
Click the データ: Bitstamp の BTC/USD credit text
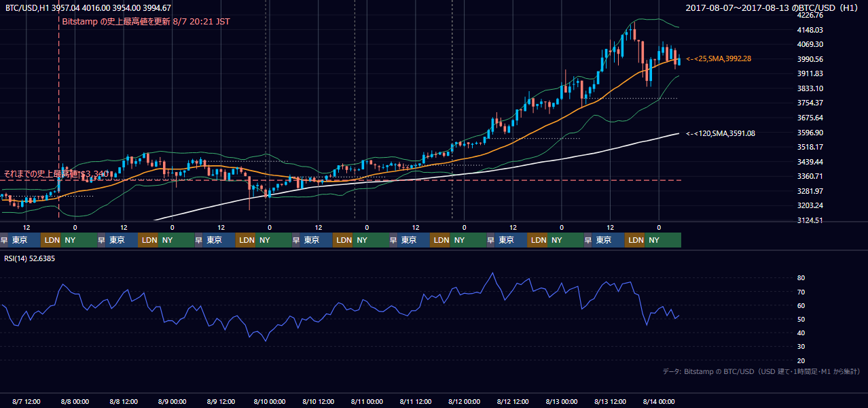(761, 371)
